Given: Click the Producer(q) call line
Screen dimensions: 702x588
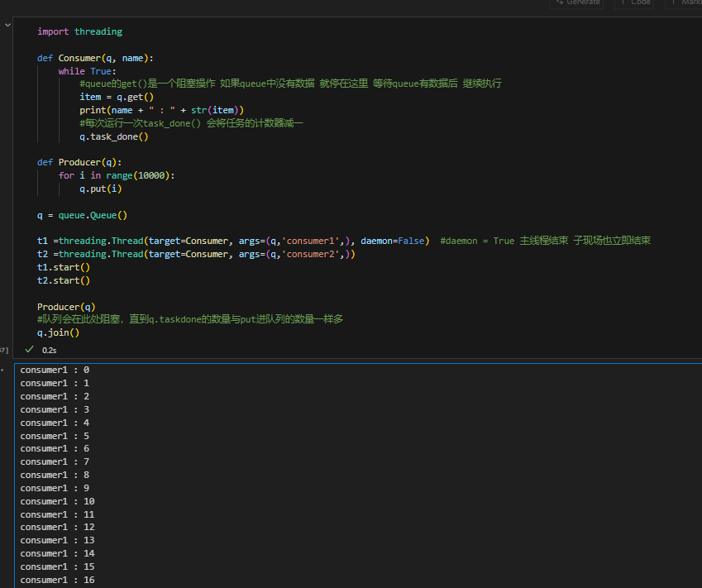Looking at the screenshot, I should point(66,307).
